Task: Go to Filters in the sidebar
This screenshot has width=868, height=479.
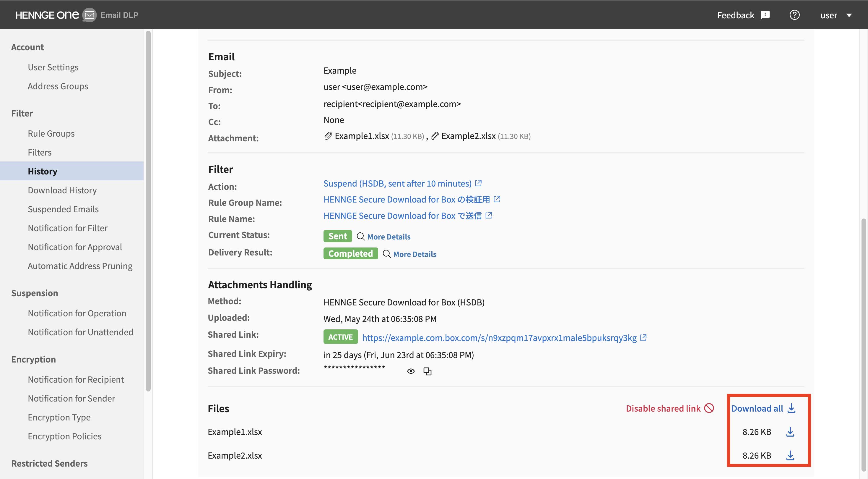Action: (x=39, y=152)
